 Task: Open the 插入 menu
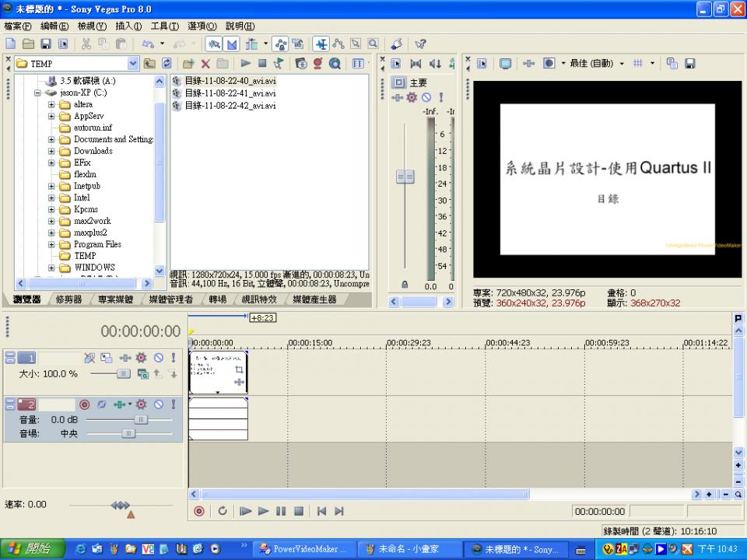(128, 26)
